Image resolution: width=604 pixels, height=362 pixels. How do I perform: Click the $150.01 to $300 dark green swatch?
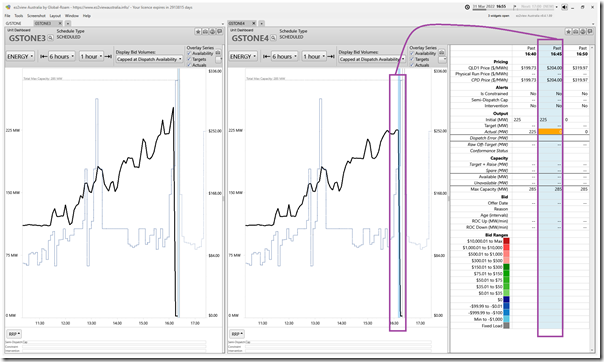pyautogui.click(x=507, y=267)
